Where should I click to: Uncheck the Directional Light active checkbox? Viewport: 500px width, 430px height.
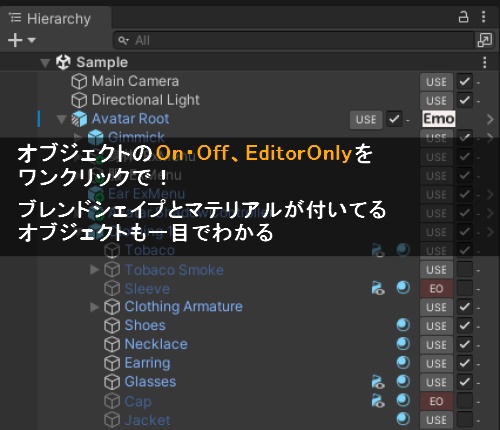coord(465,100)
